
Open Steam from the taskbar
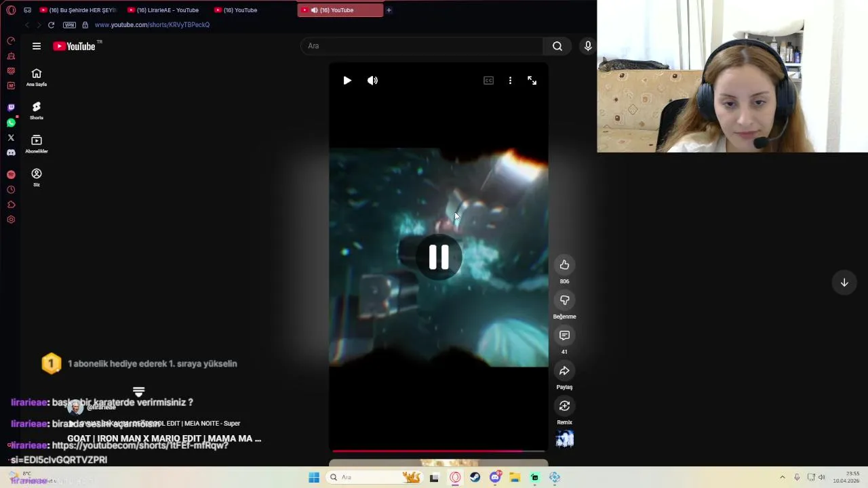tap(475, 477)
